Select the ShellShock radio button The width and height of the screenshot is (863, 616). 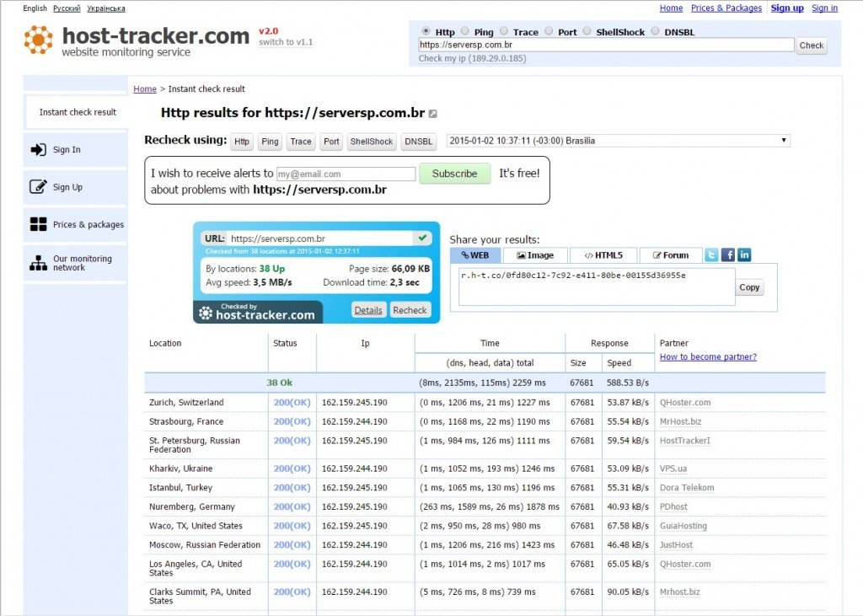click(587, 31)
